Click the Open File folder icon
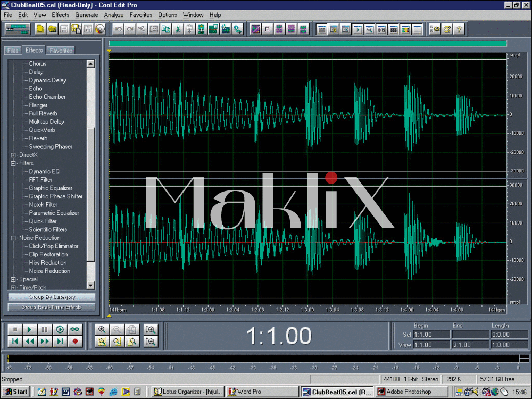Image resolution: width=532 pixels, height=399 pixels. click(x=52, y=29)
